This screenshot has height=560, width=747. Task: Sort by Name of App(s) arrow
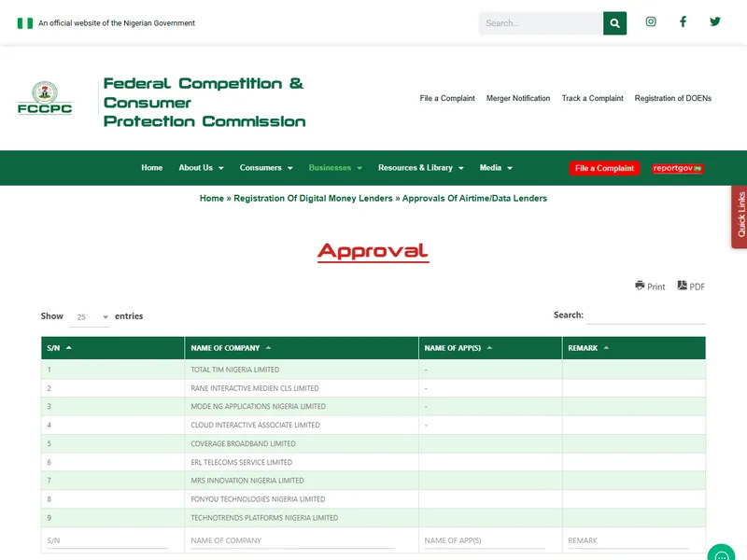click(489, 347)
